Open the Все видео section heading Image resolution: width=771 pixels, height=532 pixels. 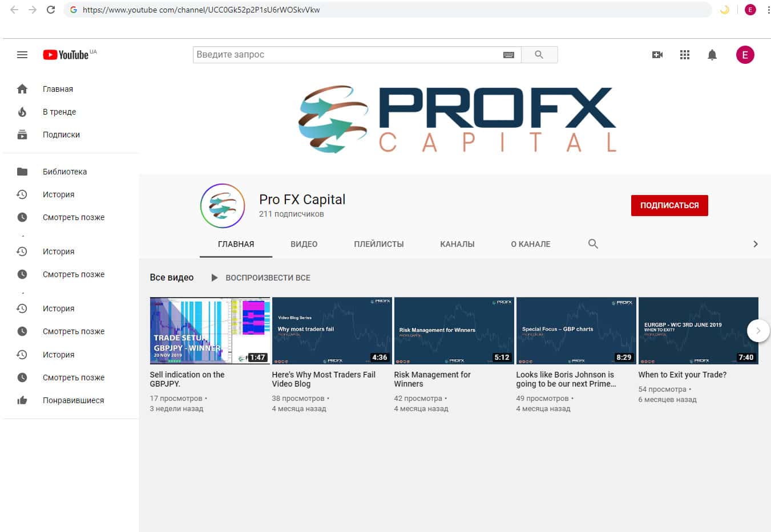pyautogui.click(x=172, y=278)
